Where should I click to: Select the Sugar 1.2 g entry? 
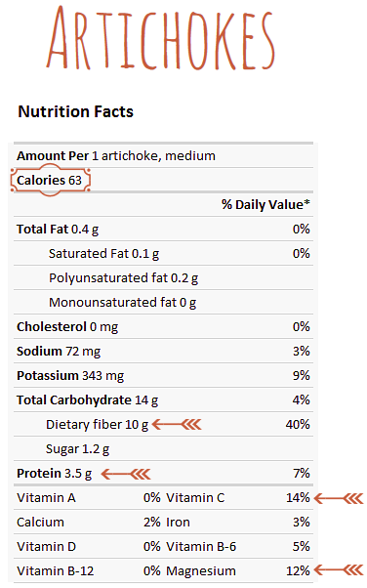(78, 449)
